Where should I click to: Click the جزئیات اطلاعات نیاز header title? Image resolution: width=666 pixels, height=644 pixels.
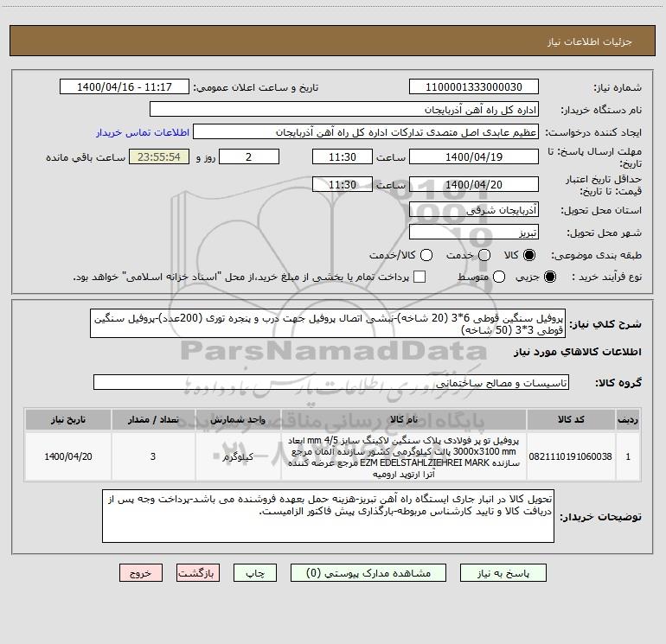click(590, 41)
